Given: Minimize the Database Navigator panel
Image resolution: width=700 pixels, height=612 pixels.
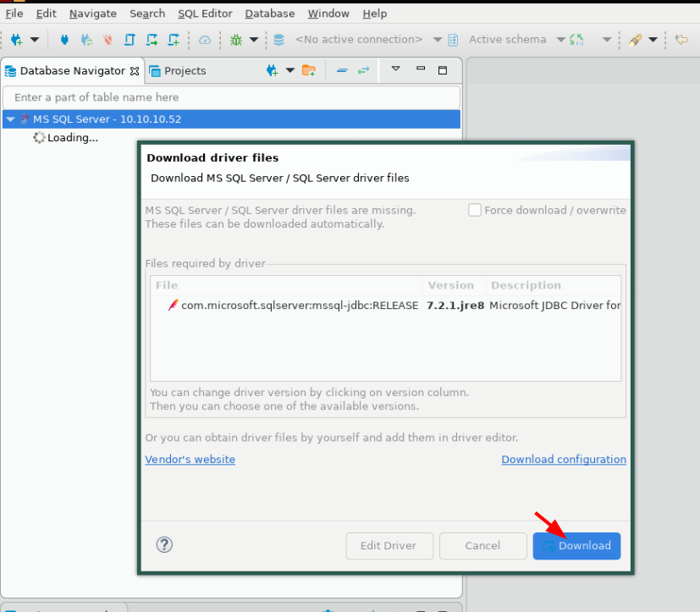Looking at the screenshot, I should coord(421,69).
